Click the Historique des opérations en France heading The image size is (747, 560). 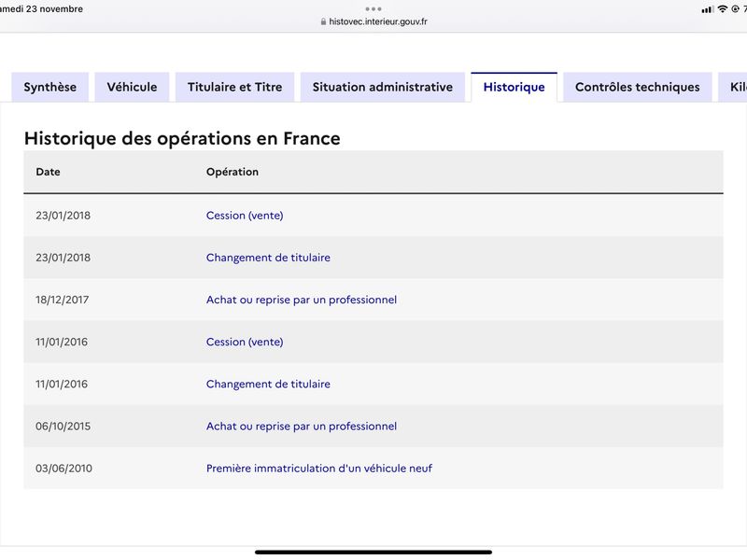(182, 138)
